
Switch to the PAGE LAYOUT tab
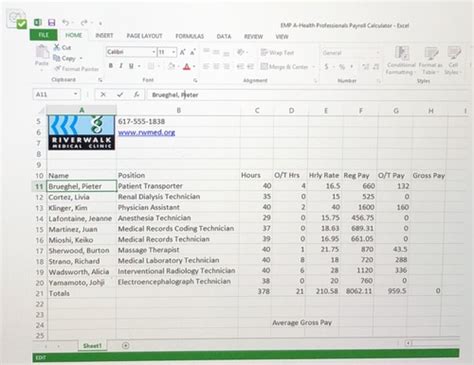(x=144, y=36)
